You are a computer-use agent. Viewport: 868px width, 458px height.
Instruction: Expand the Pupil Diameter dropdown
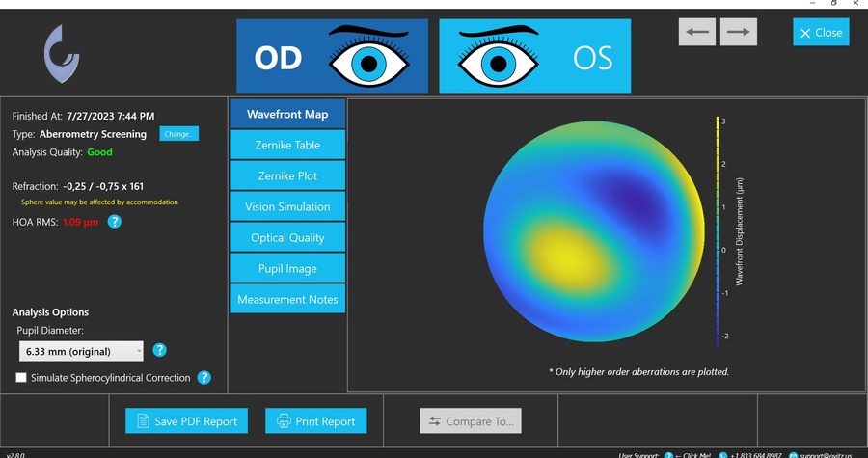(x=81, y=351)
